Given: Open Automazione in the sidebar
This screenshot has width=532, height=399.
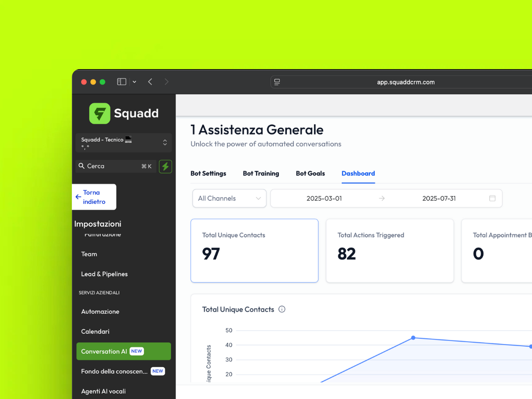Looking at the screenshot, I should click(100, 312).
